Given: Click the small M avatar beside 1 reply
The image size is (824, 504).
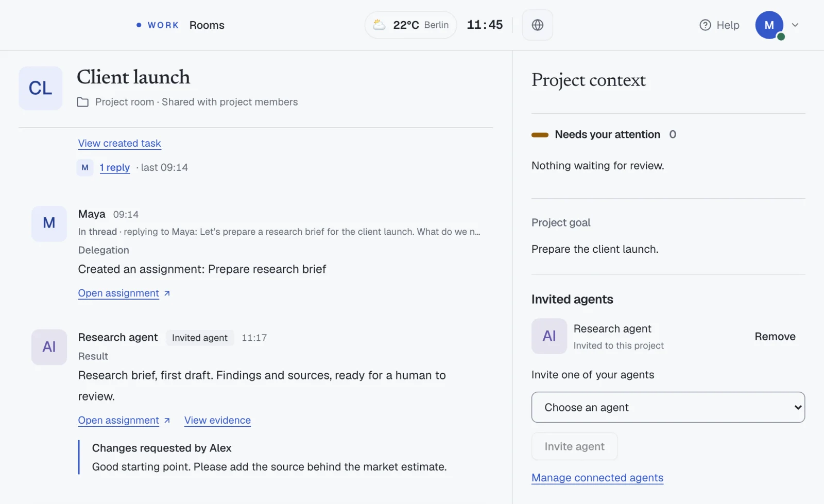Looking at the screenshot, I should pyautogui.click(x=85, y=167).
